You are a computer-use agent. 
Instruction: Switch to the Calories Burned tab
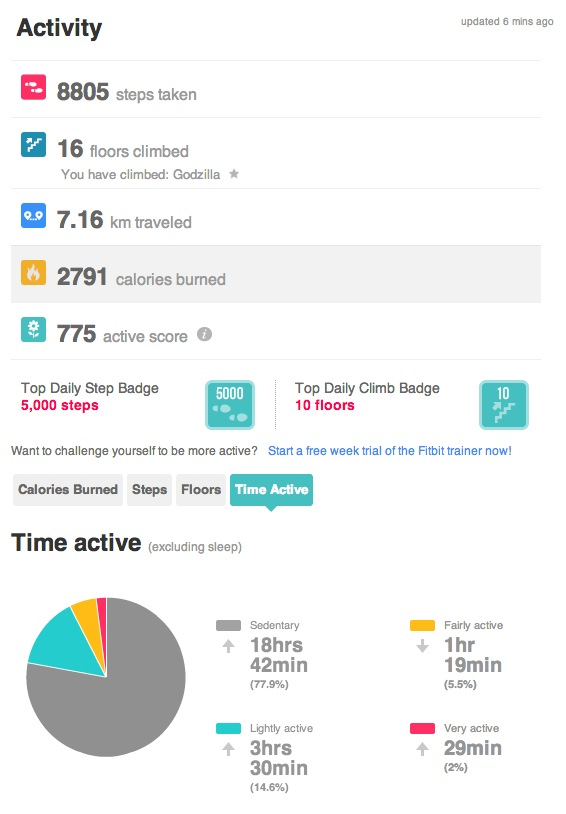[x=68, y=490]
